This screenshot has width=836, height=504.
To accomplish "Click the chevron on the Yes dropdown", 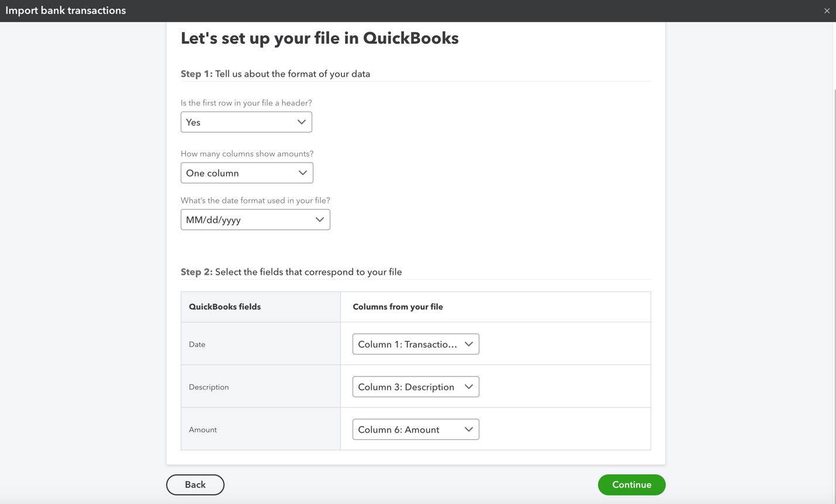I will [x=302, y=122].
